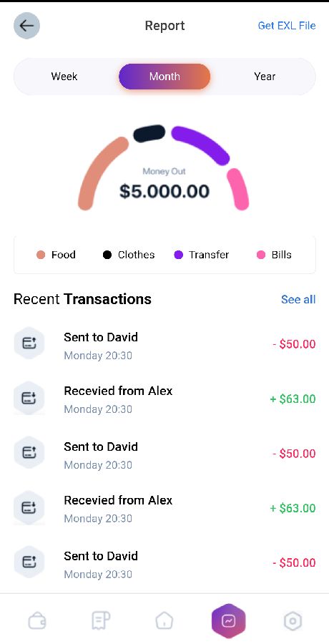Viewport: 329px width, 644px height.
Task: Click the Transfer purple legend dot
Action: click(x=178, y=255)
